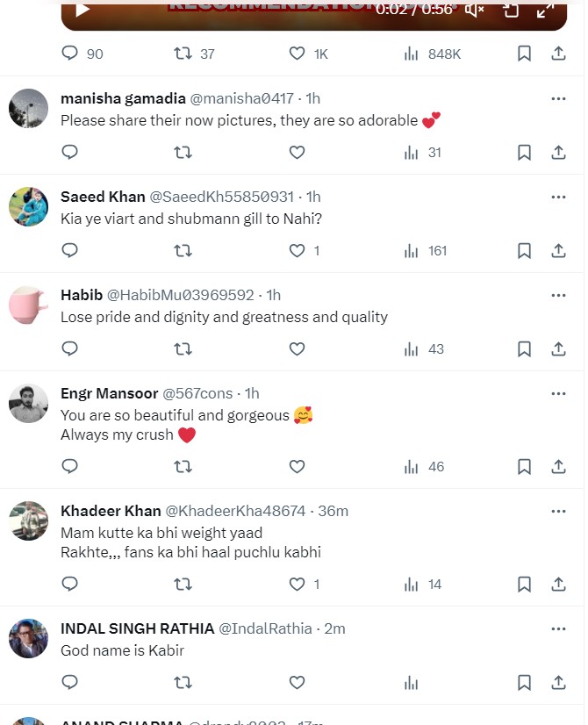The width and height of the screenshot is (588, 725).
Task: Repost Habib's comment
Action: click(183, 348)
